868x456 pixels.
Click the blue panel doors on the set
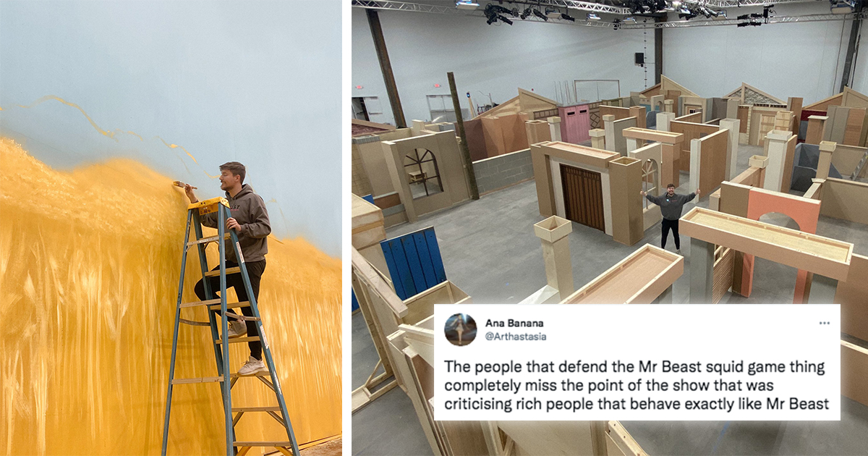click(x=414, y=262)
